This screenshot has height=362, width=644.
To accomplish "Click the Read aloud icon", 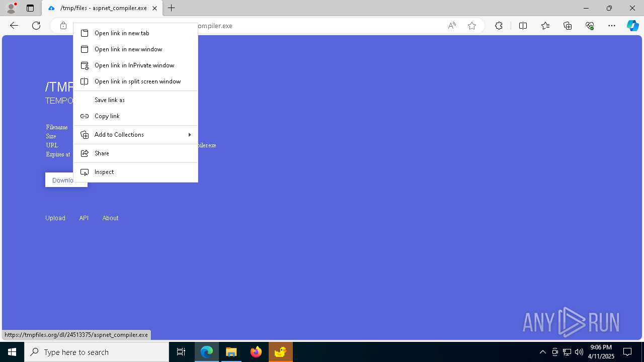I will point(452,26).
